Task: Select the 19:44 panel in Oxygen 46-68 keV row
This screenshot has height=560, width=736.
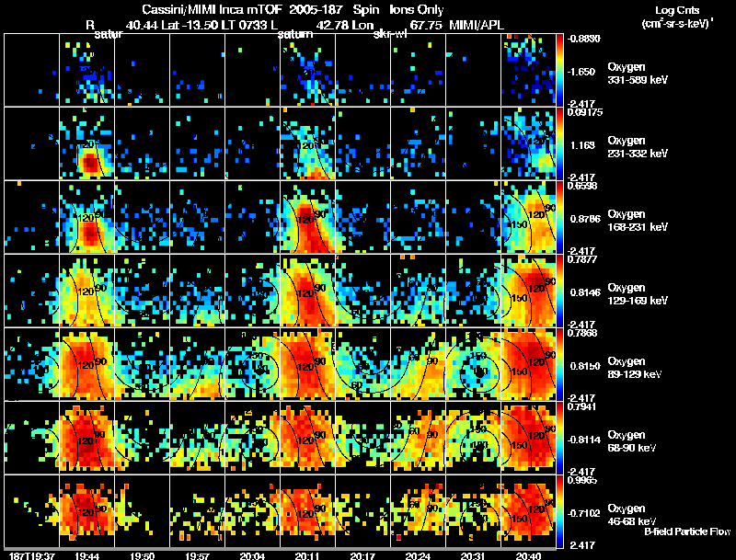Action: pyautogui.click(x=86, y=511)
